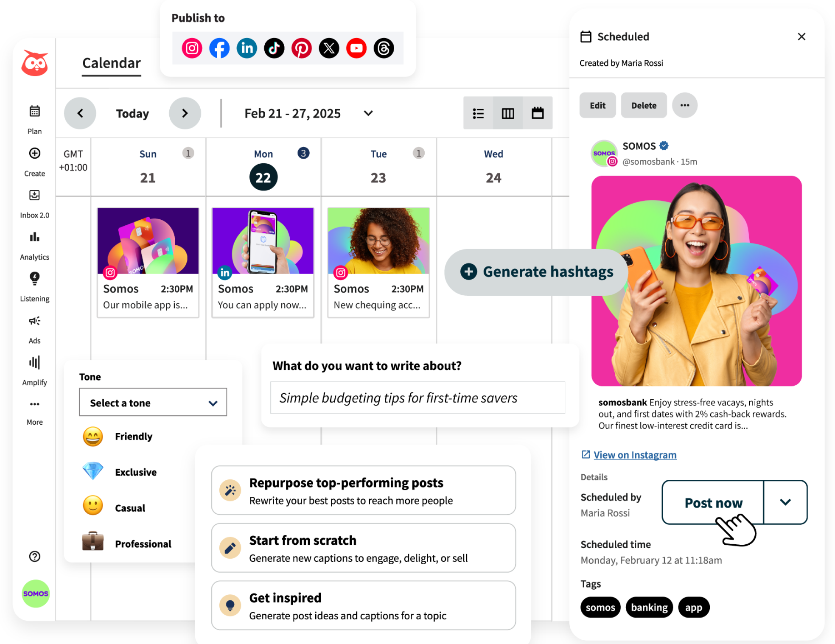Screen dimensions: 835x644
Task: Select the Instagram publish channel icon
Action: coord(191,48)
